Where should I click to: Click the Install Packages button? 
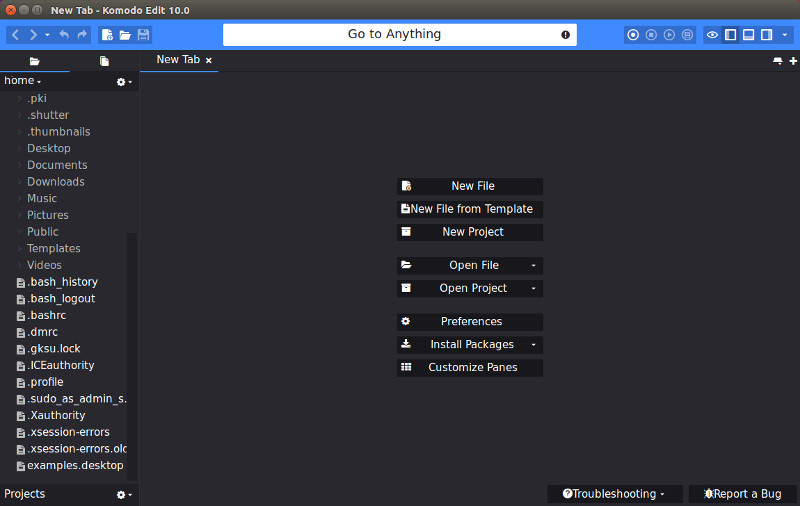(x=470, y=344)
